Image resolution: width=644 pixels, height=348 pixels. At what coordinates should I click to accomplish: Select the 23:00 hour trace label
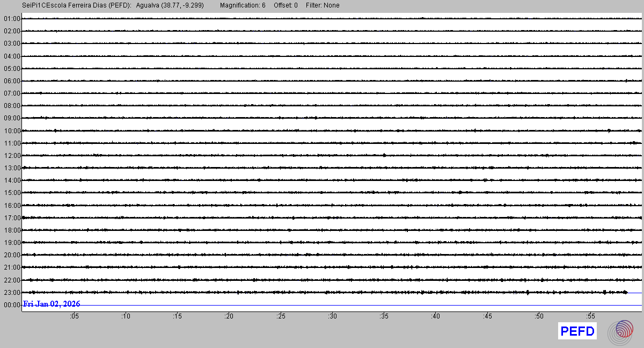(12, 293)
